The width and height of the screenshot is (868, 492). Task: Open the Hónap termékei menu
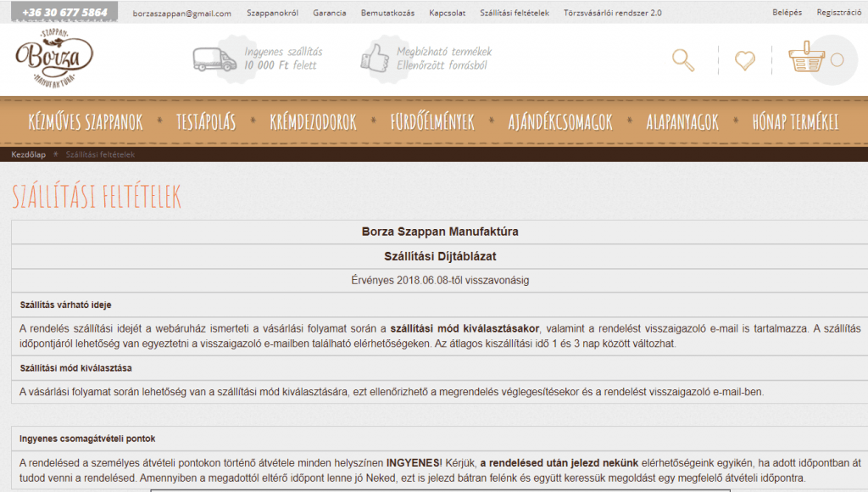795,122
